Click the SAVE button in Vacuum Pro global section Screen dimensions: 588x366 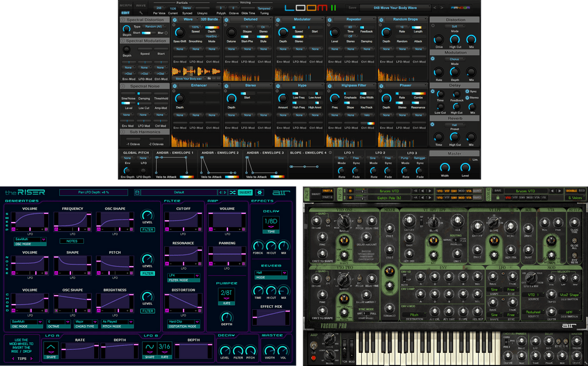point(497,191)
